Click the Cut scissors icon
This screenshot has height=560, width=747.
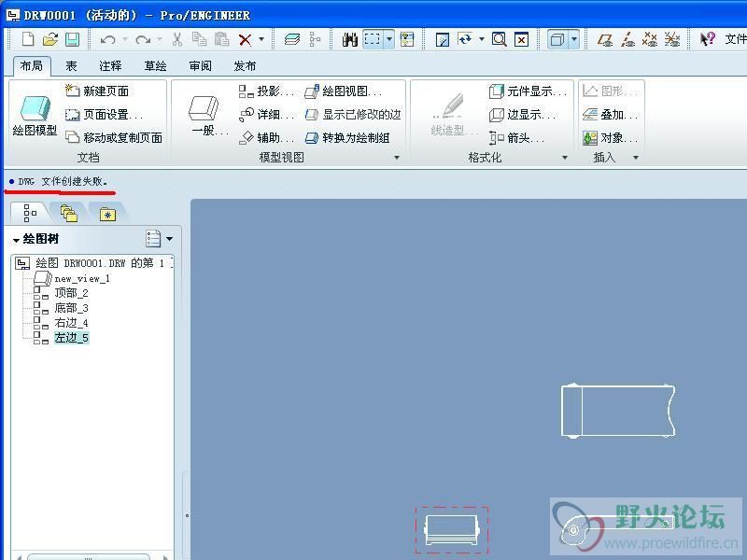pos(177,39)
